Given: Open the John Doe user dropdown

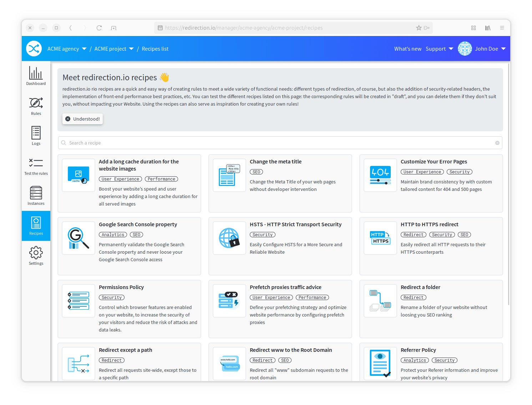Looking at the screenshot, I should (x=490, y=49).
